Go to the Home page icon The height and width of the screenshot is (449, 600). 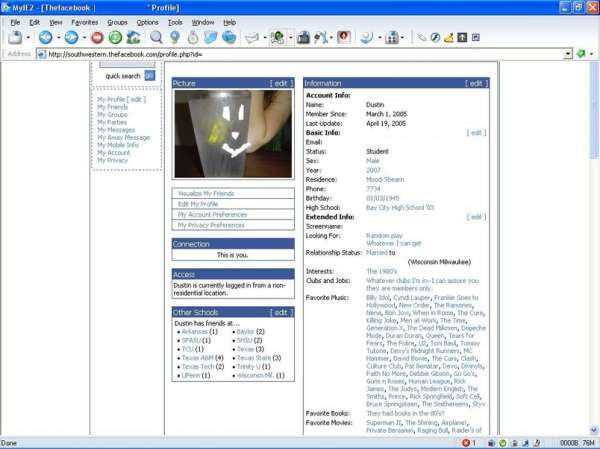[133, 37]
